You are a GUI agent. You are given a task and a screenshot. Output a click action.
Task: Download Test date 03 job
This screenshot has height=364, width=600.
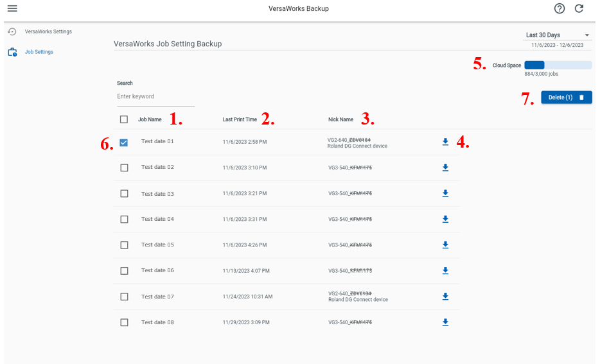(445, 193)
